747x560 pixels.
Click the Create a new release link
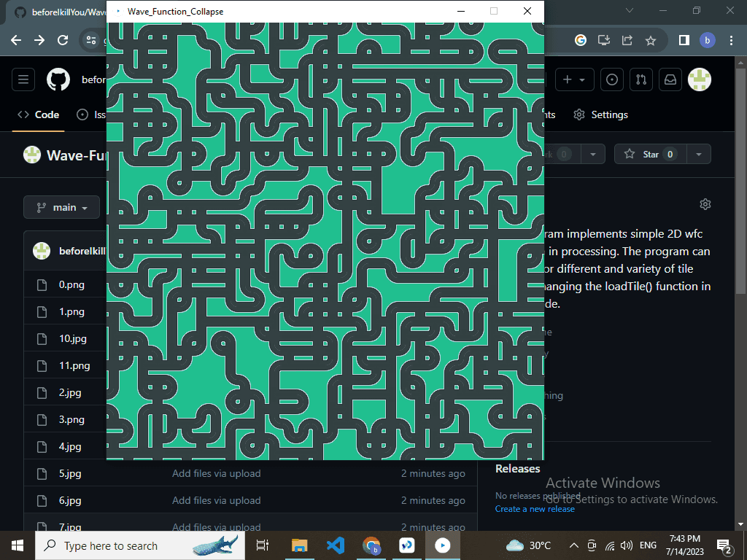535,509
